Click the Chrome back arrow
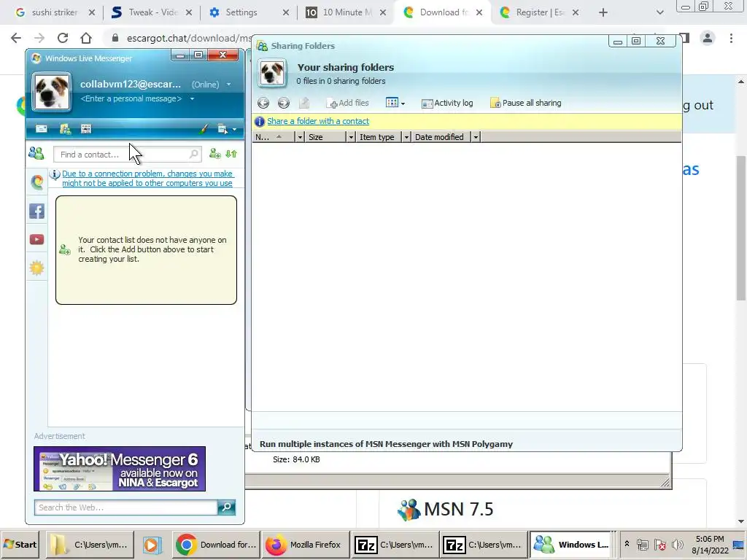 point(16,38)
